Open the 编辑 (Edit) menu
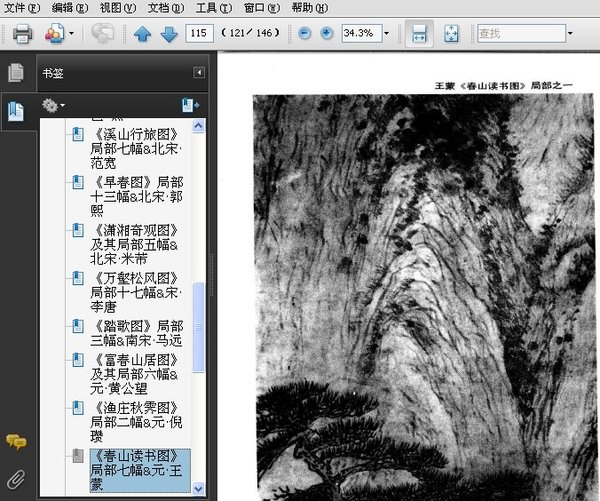 [x=70, y=8]
